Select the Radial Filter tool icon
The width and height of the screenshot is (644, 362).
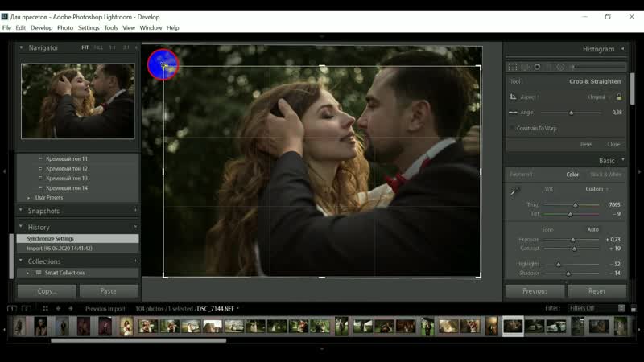(x=560, y=67)
